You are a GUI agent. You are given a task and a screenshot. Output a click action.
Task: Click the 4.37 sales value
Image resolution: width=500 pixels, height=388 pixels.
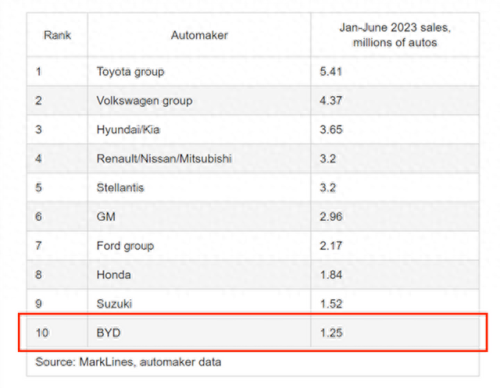point(331,100)
